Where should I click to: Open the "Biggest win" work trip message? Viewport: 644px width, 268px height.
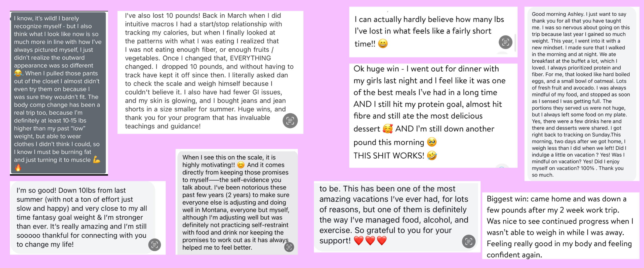(x=560, y=226)
